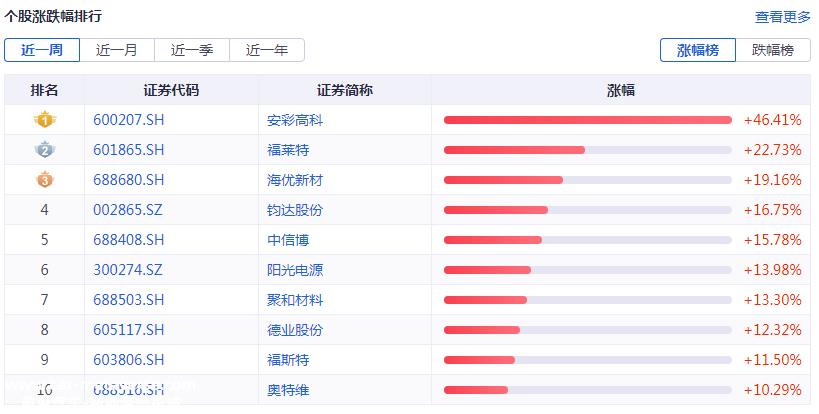Open the 安彩高科 stock name link
This screenshot has width=819, height=414.
click(295, 120)
